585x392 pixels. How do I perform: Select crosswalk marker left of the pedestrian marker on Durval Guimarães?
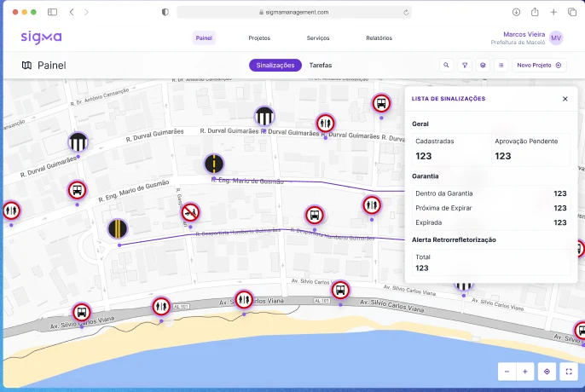pyautogui.click(x=264, y=116)
